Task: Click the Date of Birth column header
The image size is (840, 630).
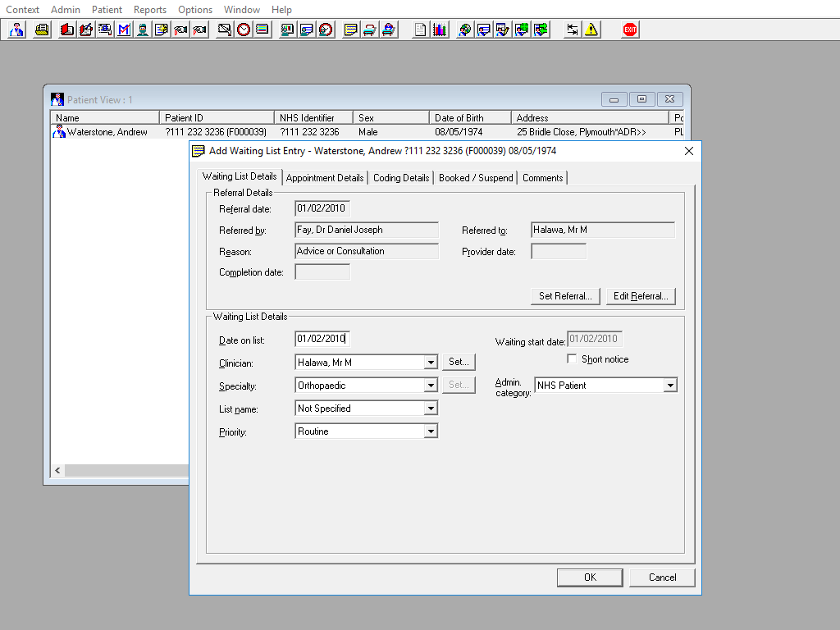Action: [x=470, y=118]
